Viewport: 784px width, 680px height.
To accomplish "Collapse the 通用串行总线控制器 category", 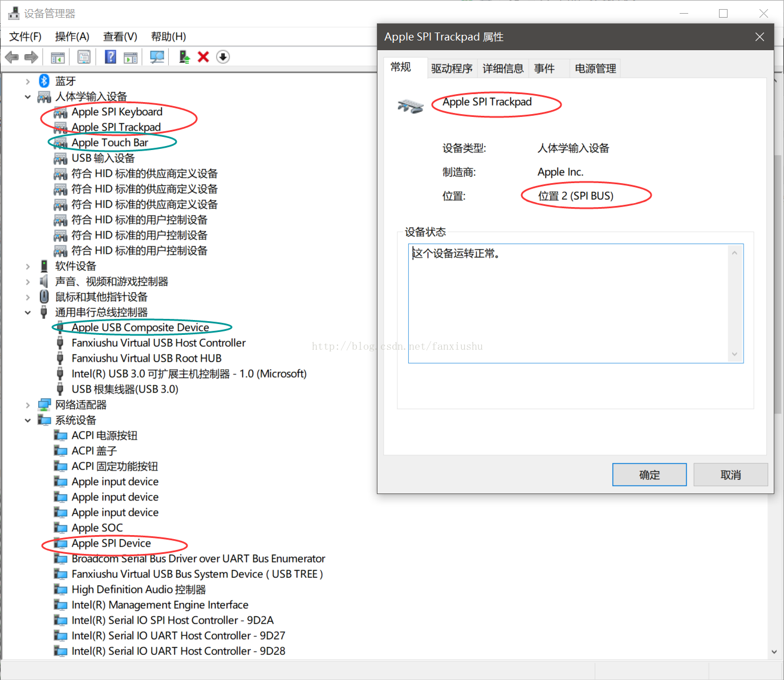I will pos(27,313).
